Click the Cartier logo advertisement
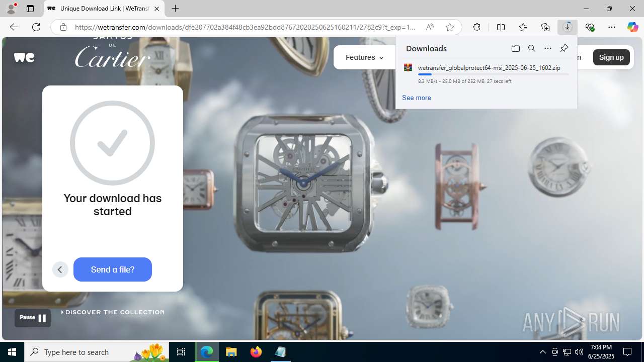The image size is (644, 362). (x=113, y=52)
